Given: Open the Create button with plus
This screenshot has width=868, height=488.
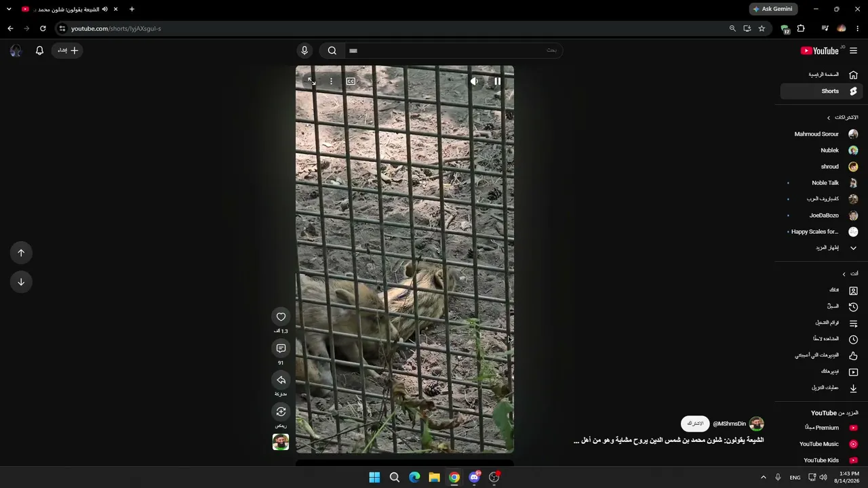Looking at the screenshot, I should coord(67,50).
